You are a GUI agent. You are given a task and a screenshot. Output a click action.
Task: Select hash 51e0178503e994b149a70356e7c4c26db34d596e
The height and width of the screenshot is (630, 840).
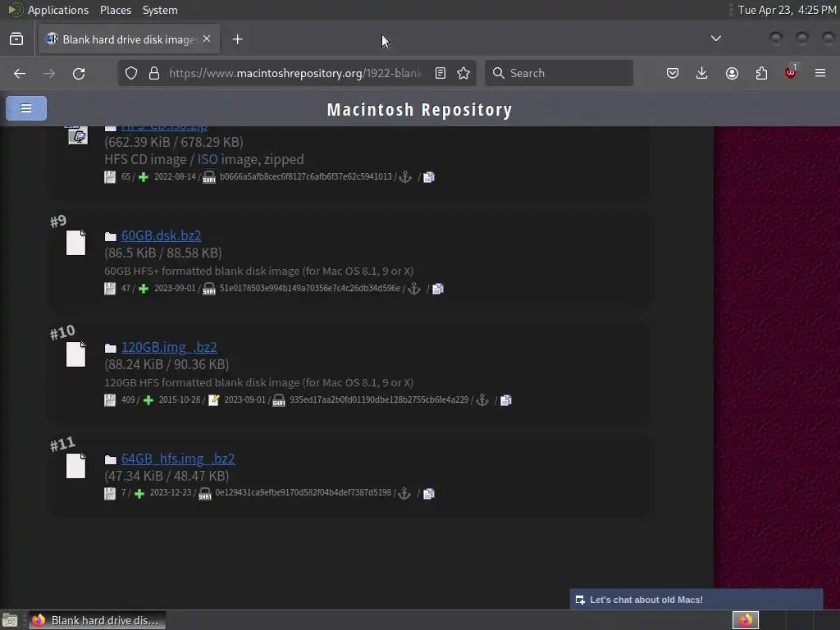pyautogui.click(x=309, y=288)
